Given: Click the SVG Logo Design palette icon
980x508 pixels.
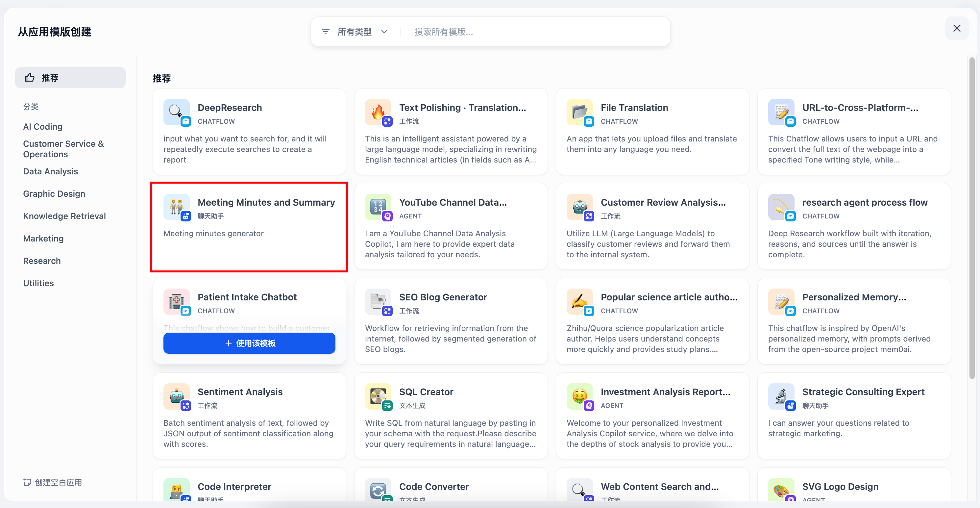Looking at the screenshot, I should pyautogui.click(x=781, y=490).
